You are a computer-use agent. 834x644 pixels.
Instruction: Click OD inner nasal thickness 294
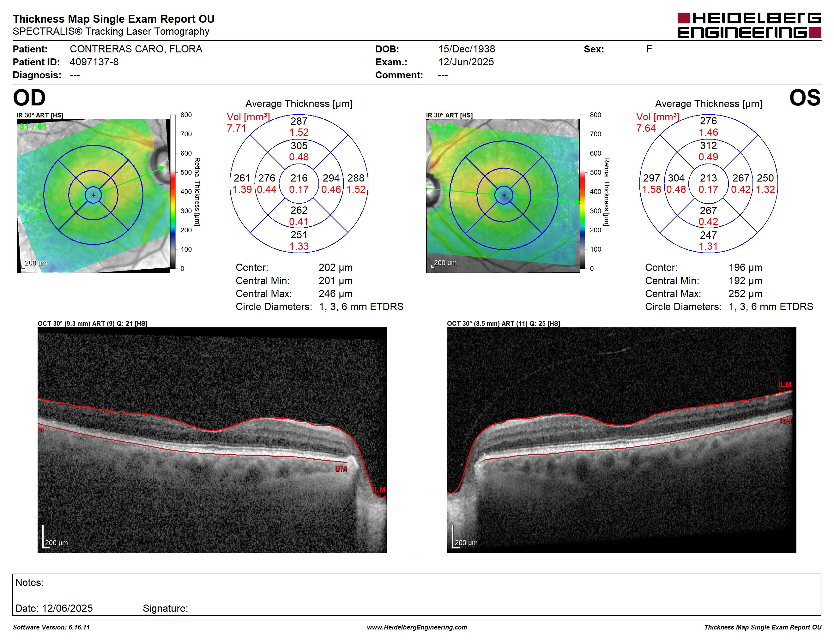pos(331,178)
